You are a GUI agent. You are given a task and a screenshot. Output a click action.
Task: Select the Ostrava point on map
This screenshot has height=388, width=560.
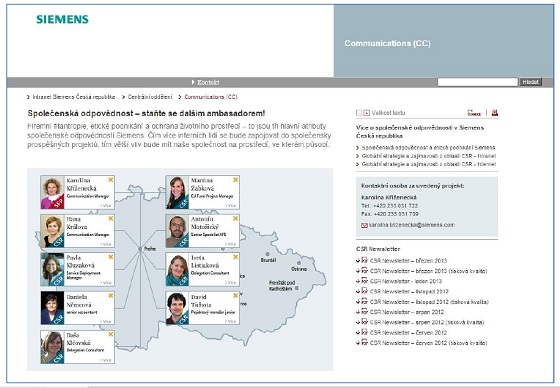pos(299,263)
